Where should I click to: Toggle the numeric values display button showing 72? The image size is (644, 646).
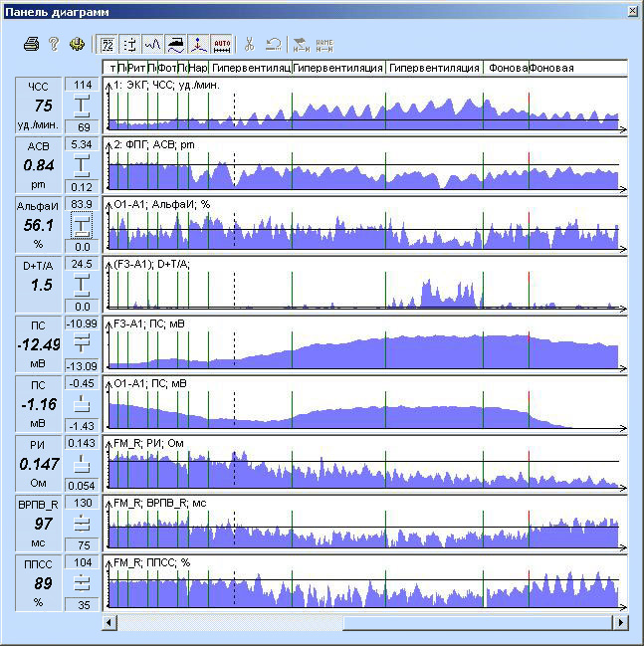pos(107,44)
